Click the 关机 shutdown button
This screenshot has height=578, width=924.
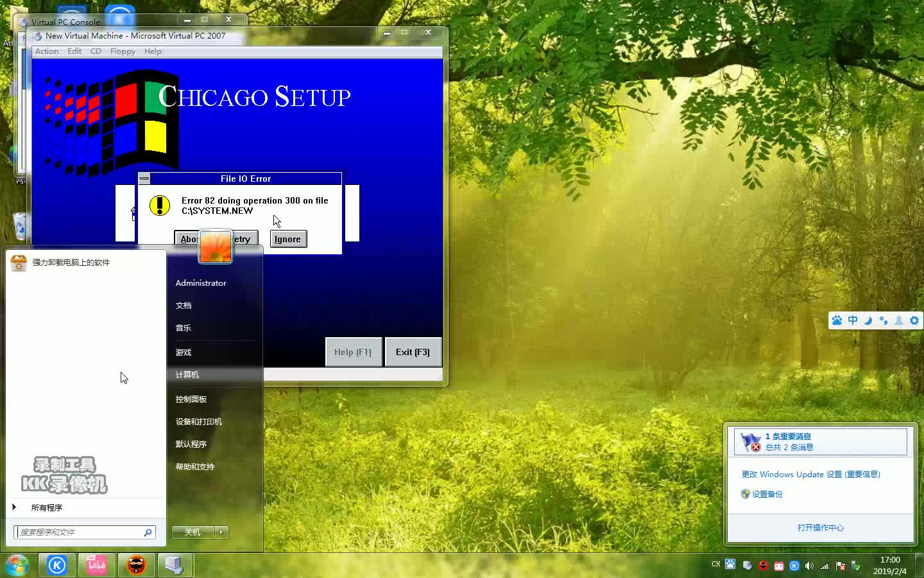click(193, 532)
